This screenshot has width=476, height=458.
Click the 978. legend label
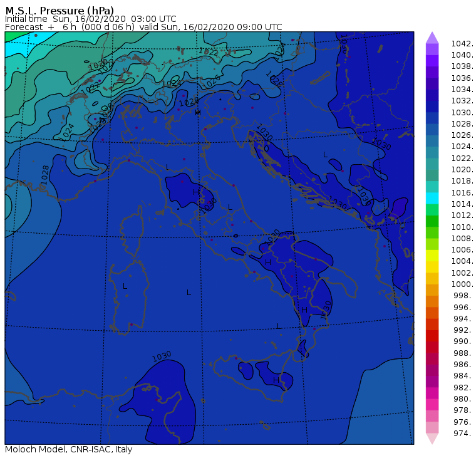(463, 410)
